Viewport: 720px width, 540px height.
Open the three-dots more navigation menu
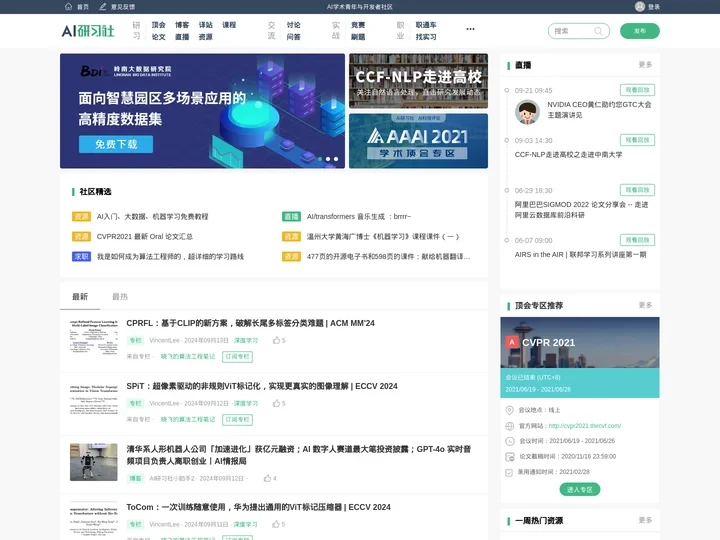(x=470, y=29)
